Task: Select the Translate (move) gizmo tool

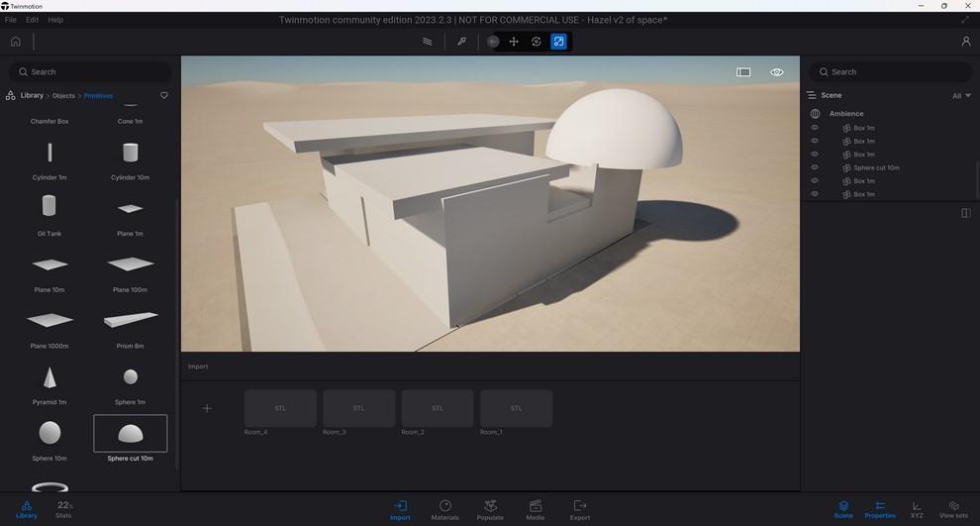Action: (x=514, y=42)
